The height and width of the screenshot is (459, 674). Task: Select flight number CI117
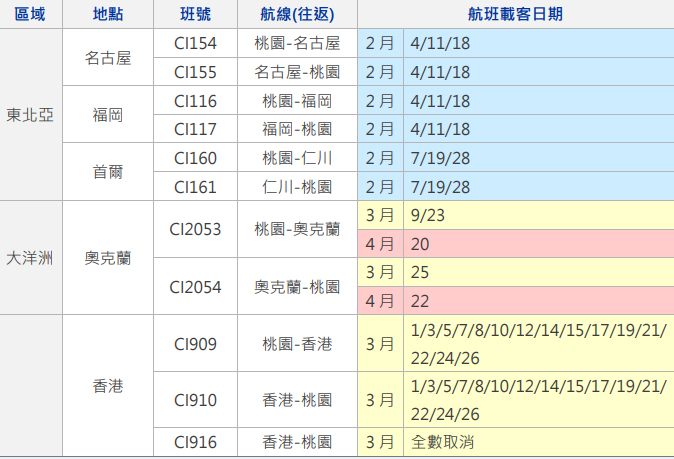coord(195,129)
